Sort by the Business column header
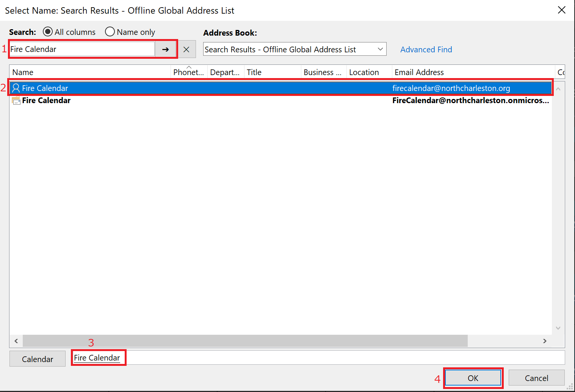 [x=324, y=72]
